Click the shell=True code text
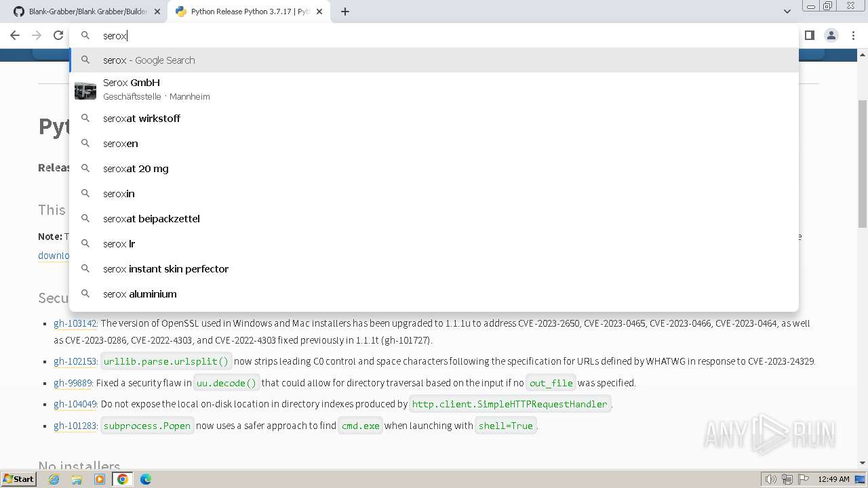Viewport: 868px width, 488px height. click(506, 426)
